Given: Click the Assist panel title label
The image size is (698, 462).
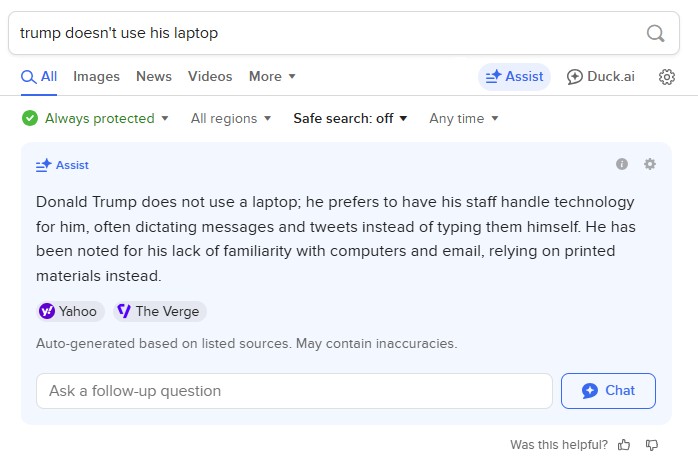Looking at the screenshot, I should [72, 165].
